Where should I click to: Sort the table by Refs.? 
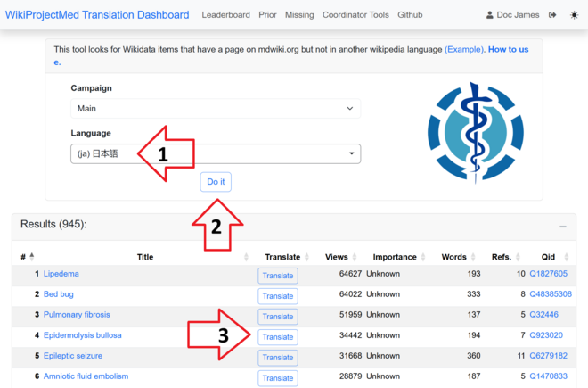tap(502, 257)
